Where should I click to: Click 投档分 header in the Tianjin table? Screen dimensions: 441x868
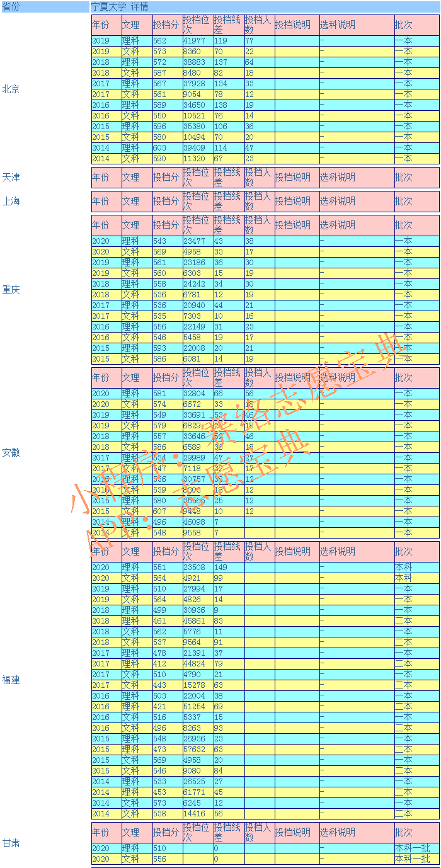point(167,178)
